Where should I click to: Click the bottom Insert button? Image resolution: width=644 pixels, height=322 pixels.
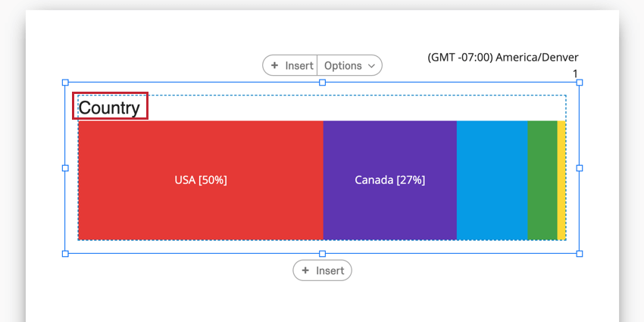click(323, 270)
